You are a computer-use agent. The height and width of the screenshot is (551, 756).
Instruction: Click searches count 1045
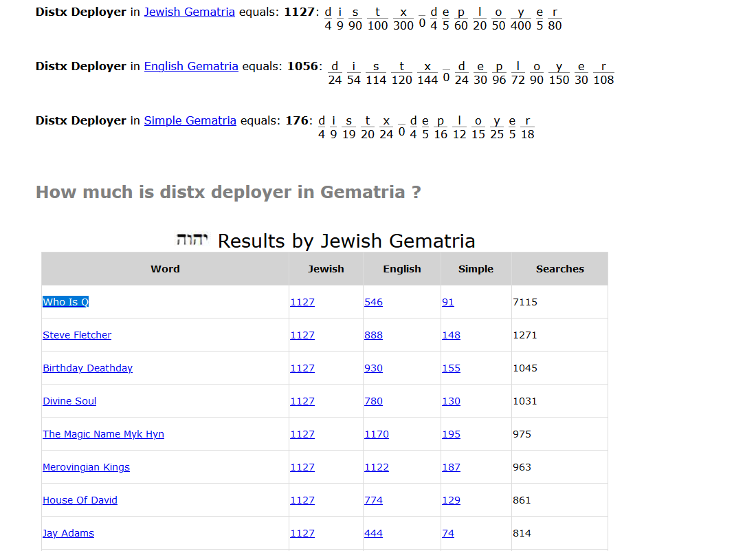tap(525, 368)
